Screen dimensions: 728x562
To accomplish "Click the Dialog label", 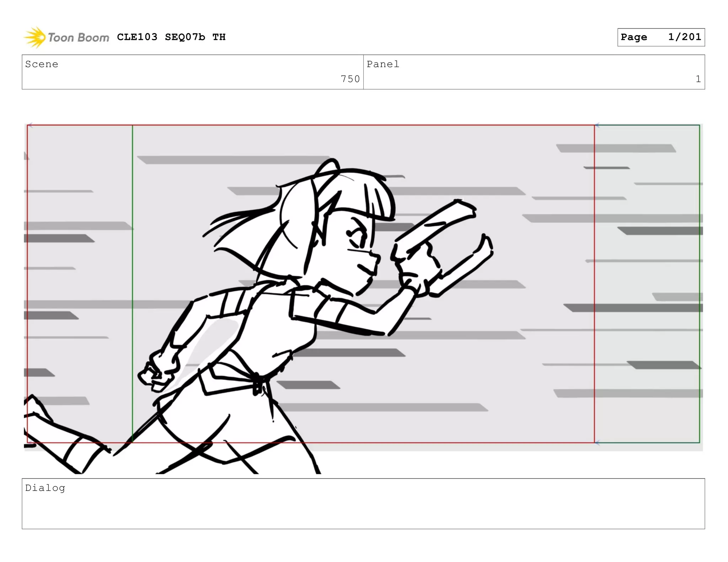I will pyautogui.click(x=45, y=488).
